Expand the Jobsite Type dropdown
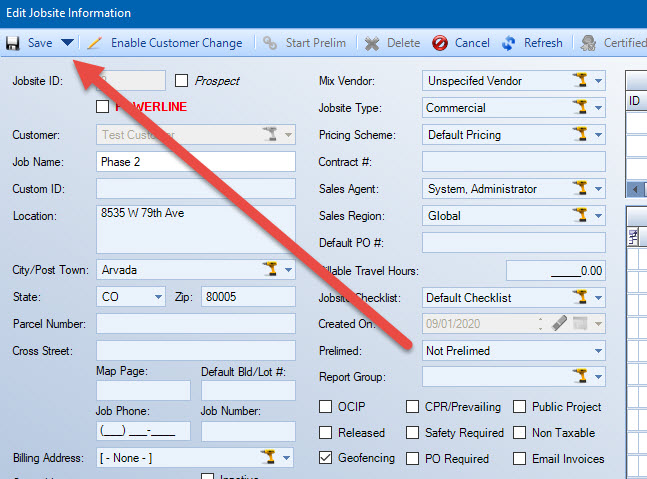Image resolution: width=647 pixels, height=479 pixels. 598,108
